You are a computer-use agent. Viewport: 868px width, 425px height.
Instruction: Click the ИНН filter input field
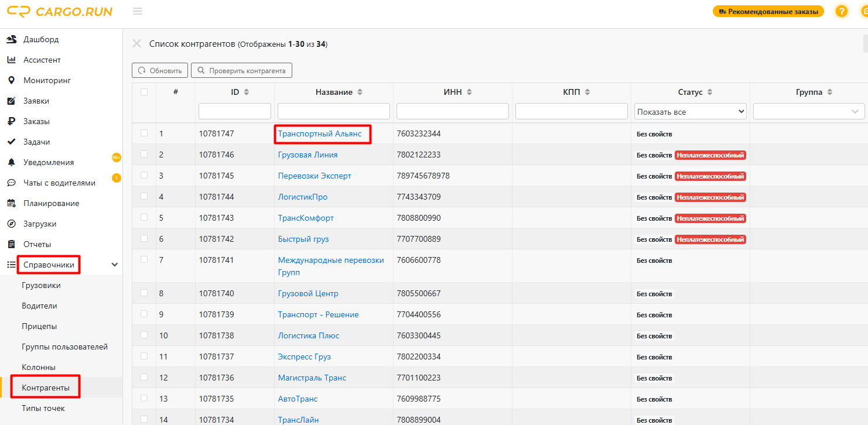452,112
